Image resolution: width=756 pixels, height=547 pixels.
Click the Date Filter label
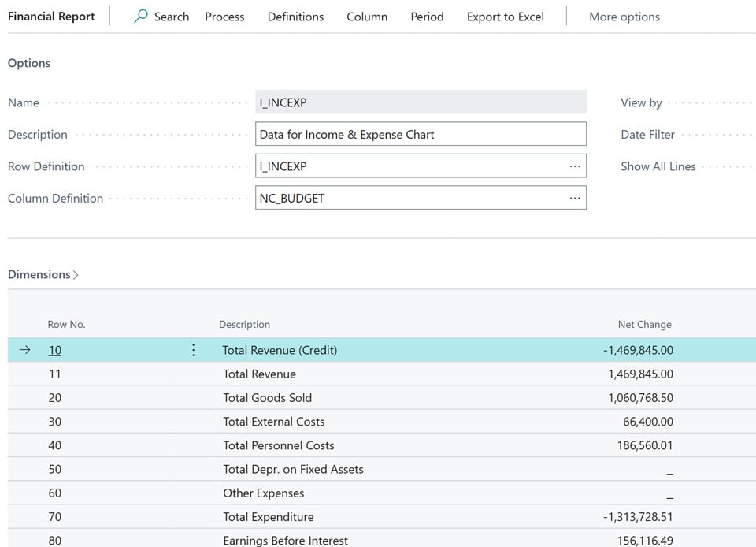click(647, 135)
